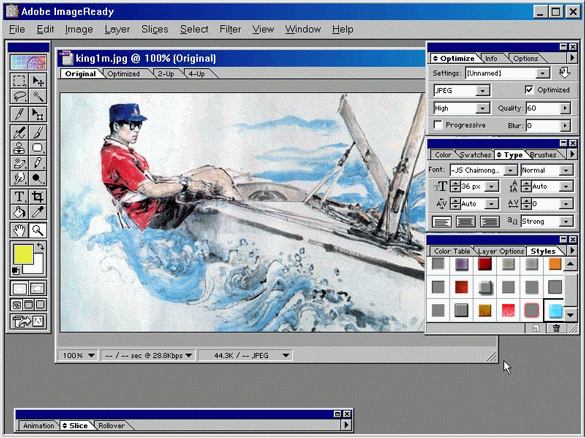Open the Optimize panel flyout menu arrow
Image resolution: width=585 pixels, height=438 pixels.
point(572,58)
